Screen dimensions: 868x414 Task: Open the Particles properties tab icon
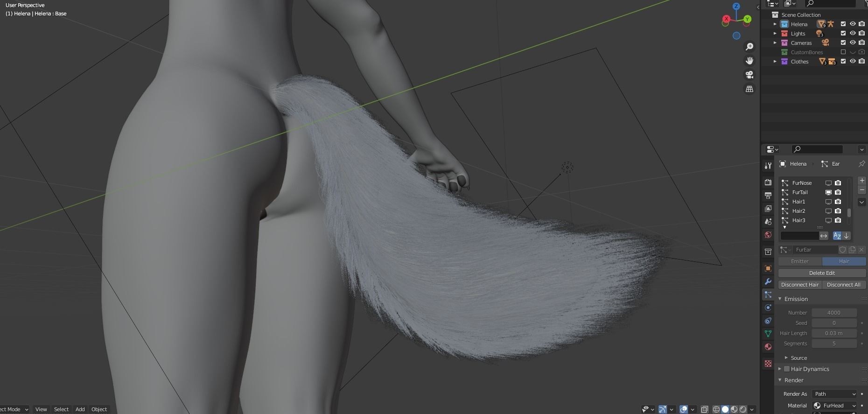(768, 295)
